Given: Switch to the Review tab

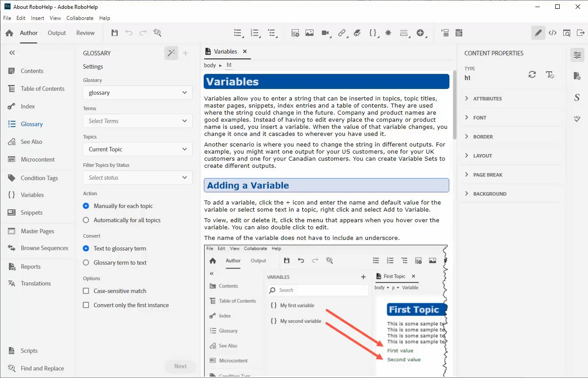Looking at the screenshot, I should coord(85,33).
